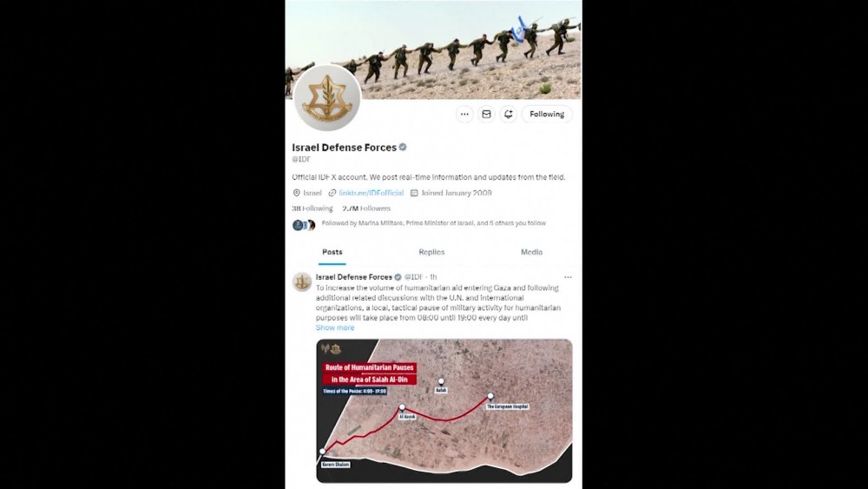868x489 pixels.
Task: Switch to the Media tab
Action: coord(531,252)
